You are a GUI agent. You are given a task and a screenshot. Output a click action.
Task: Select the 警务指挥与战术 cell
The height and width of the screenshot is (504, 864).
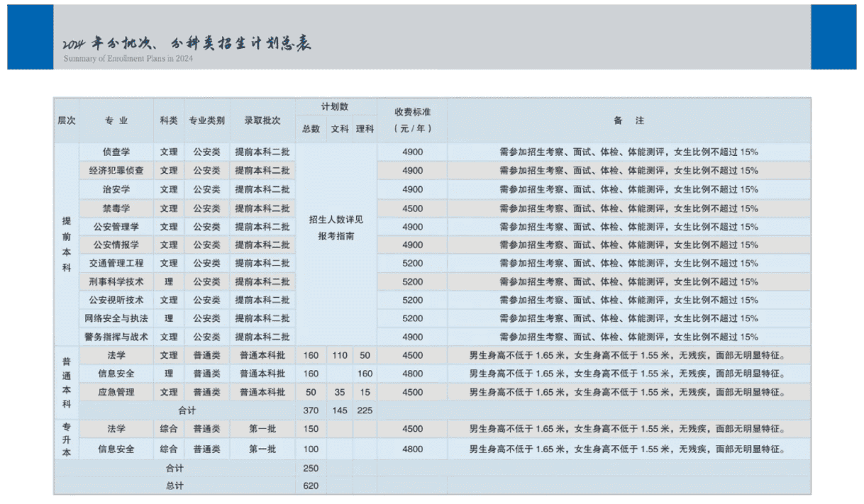pos(116,337)
